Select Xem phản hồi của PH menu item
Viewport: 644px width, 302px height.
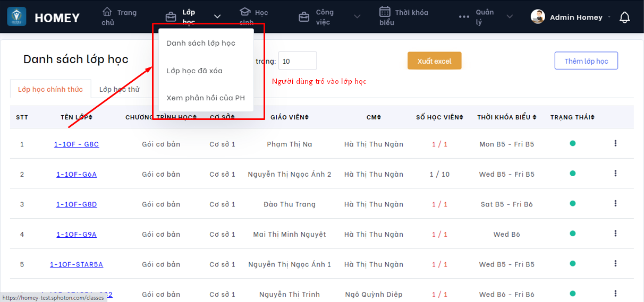(x=206, y=98)
